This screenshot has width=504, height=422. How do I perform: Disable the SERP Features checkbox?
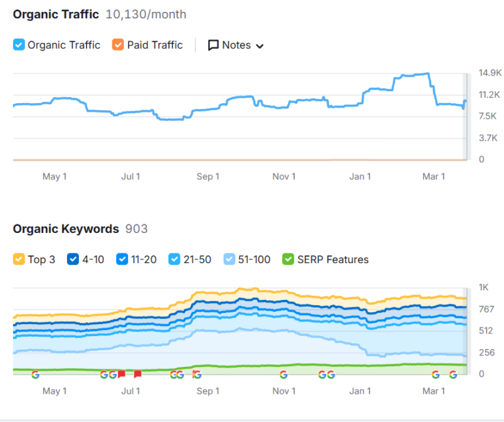(287, 259)
